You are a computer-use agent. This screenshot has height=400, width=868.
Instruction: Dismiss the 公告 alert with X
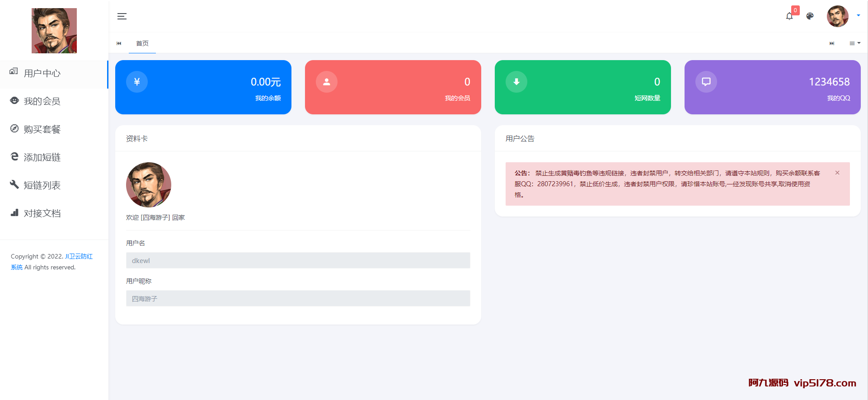click(837, 173)
